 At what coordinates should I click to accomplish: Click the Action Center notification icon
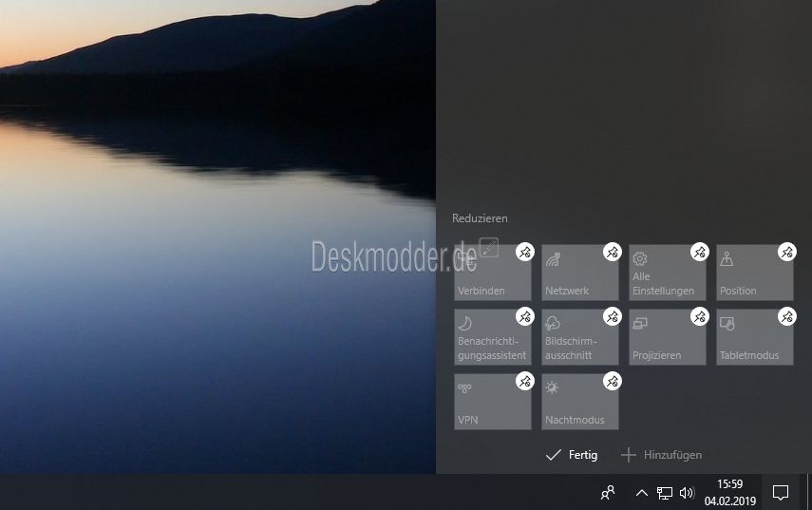point(780,492)
